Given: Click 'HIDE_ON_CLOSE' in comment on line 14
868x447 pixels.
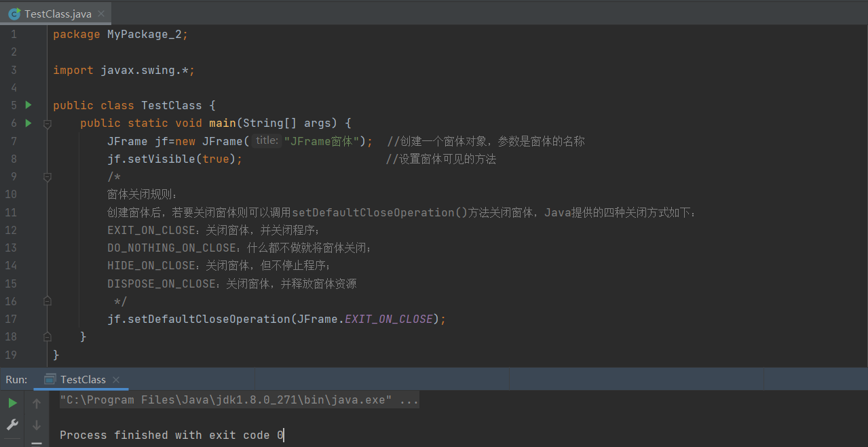Looking at the screenshot, I should pyautogui.click(x=151, y=265).
